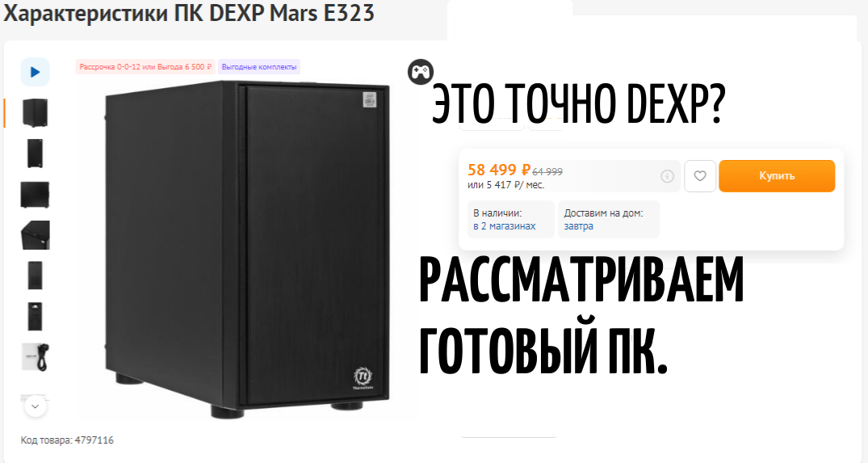Select the power cable thumbnail
This screenshot has width=868, height=463.
[35, 356]
